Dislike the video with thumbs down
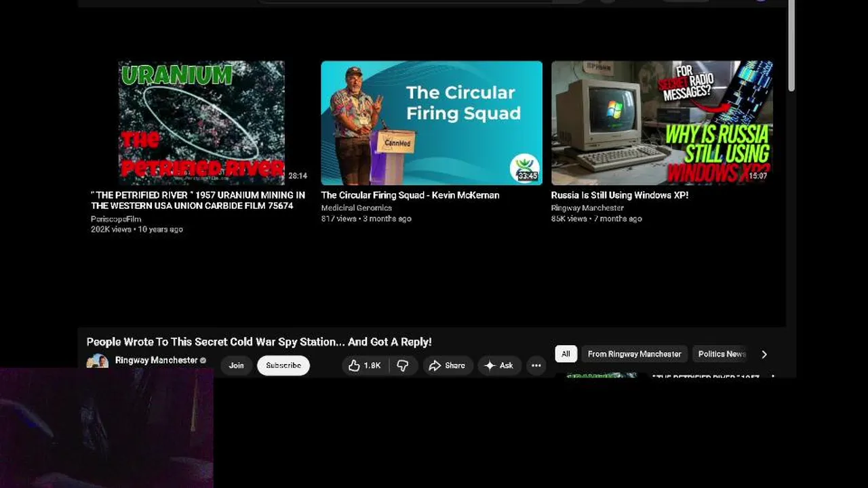868x488 pixels. click(403, 365)
